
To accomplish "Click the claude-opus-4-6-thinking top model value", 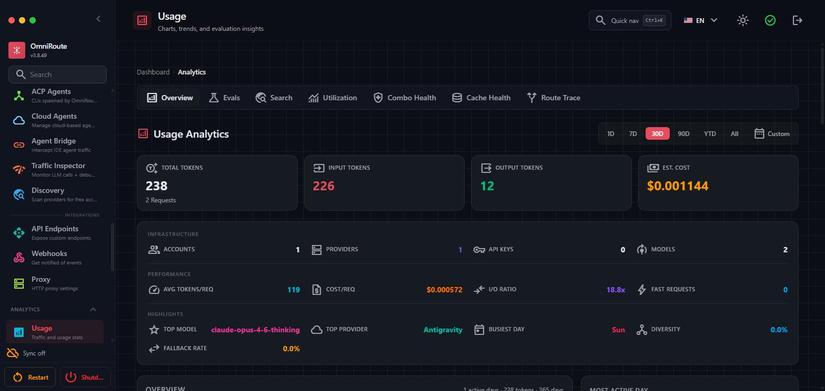I will click(255, 330).
